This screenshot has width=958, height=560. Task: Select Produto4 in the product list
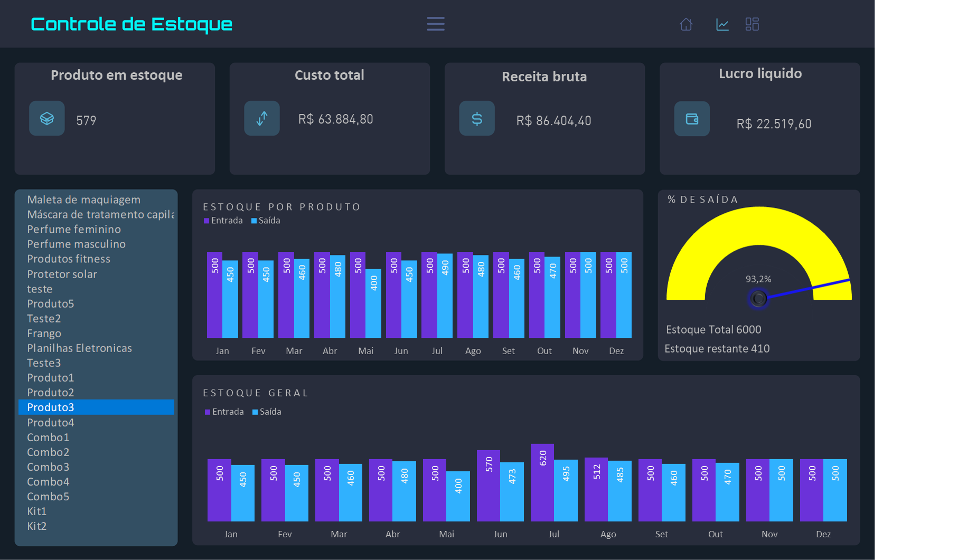(51, 422)
